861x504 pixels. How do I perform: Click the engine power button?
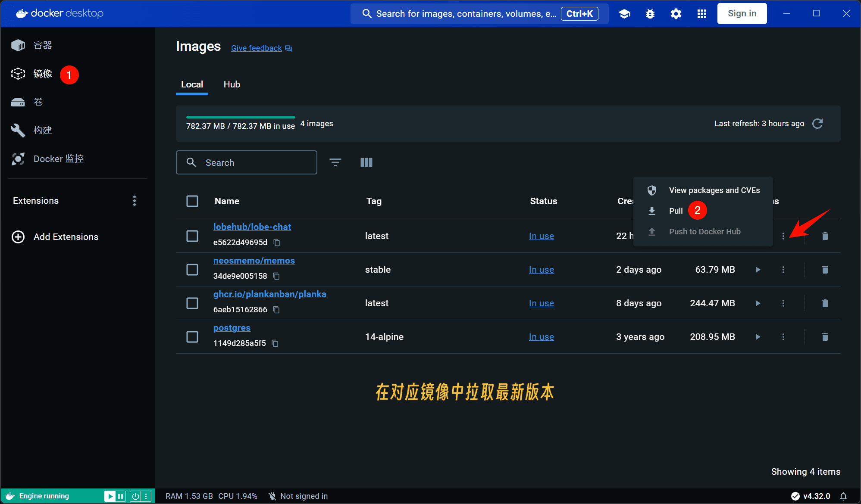tap(135, 496)
